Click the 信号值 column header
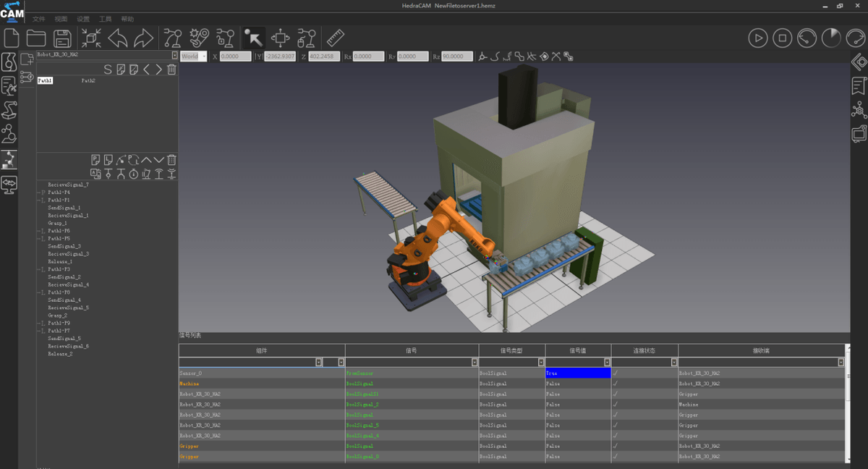 coord(578,350)
